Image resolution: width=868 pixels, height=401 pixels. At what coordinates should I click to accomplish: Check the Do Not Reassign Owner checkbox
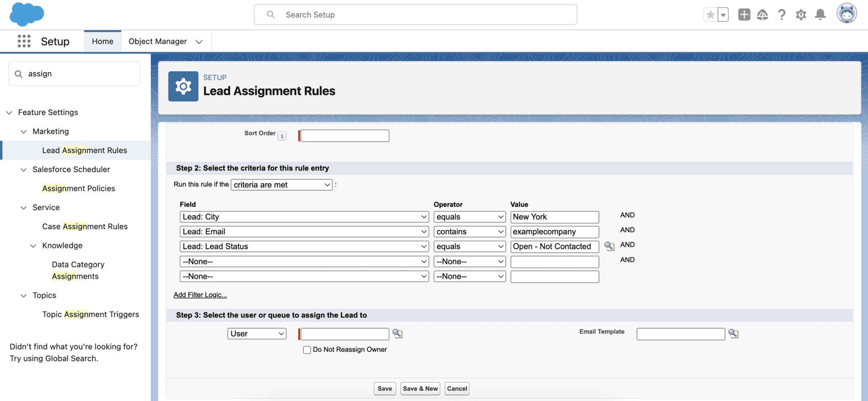pyautogui.click(x=307, y=350)
